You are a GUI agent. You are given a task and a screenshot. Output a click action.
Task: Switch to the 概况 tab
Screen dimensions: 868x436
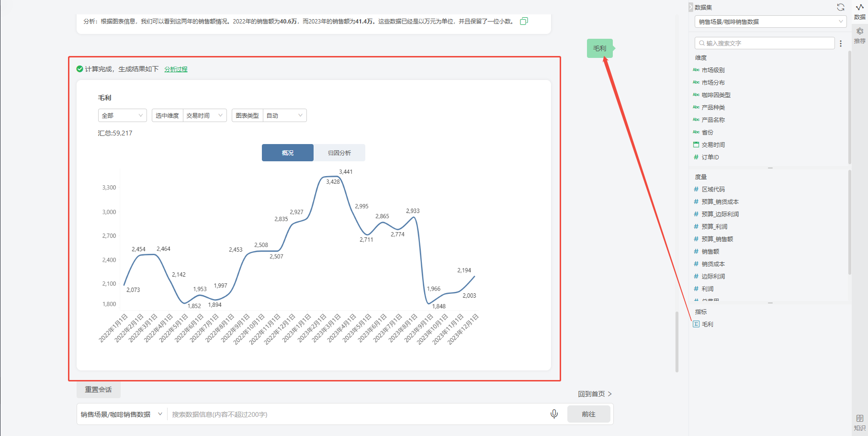288,153
